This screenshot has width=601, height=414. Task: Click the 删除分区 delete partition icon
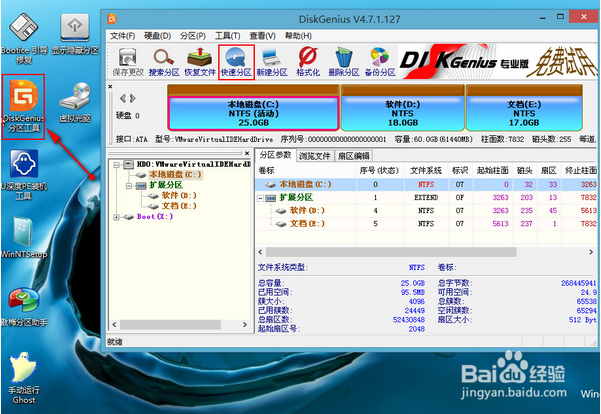(344, 61)
